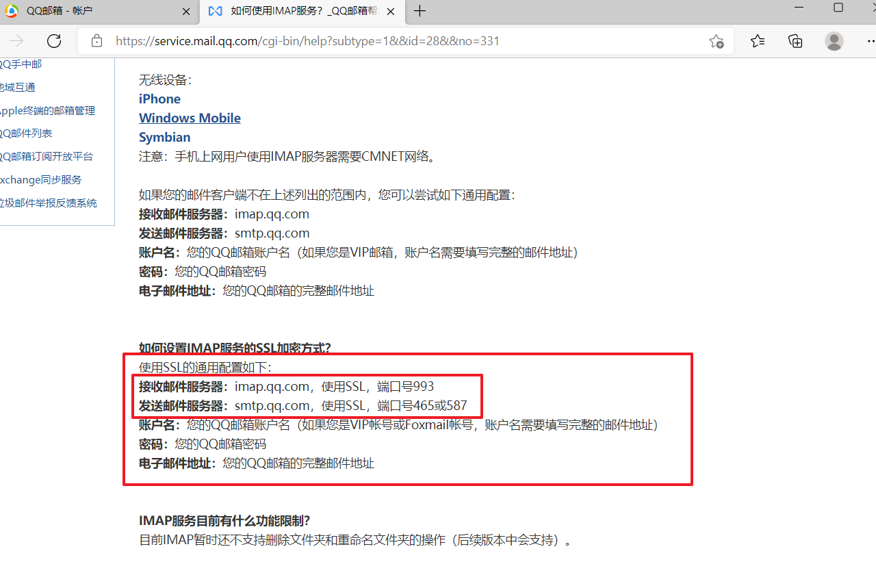Open the Collections icon in the toolbar
This screenshot has width=876, height=588.
pos(795,41)
